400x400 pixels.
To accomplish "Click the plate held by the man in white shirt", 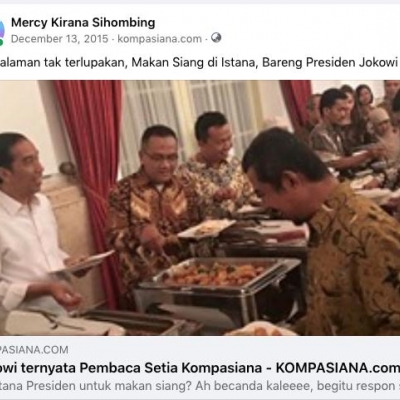I will point(88,260).
